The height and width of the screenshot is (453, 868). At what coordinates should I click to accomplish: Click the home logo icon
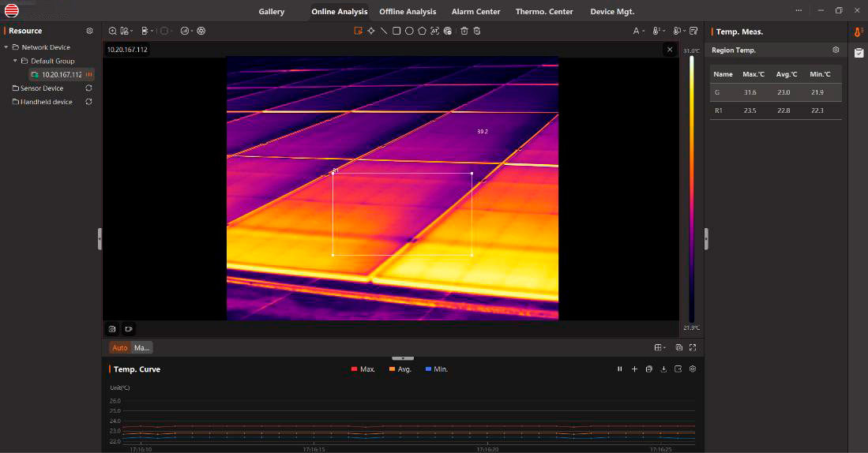pos(12,10)
